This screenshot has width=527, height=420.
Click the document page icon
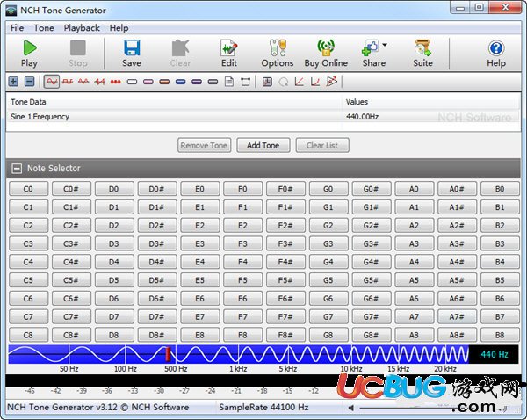coord(229,82)
